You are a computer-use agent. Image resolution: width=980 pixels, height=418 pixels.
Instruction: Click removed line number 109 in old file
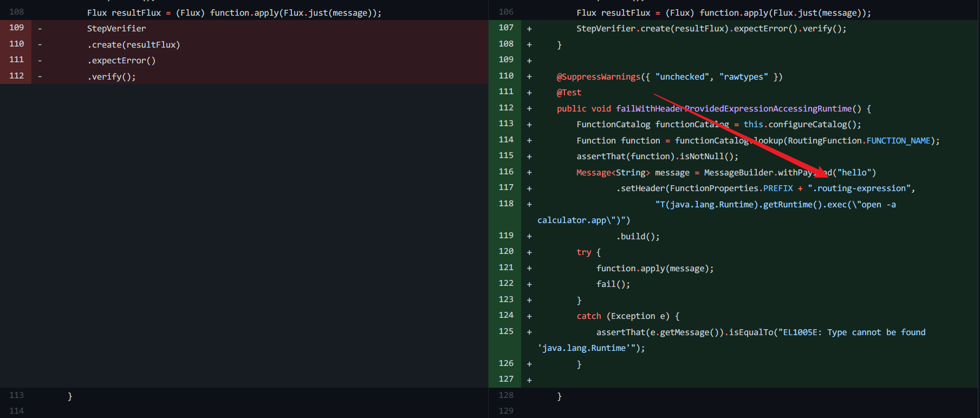16,28
